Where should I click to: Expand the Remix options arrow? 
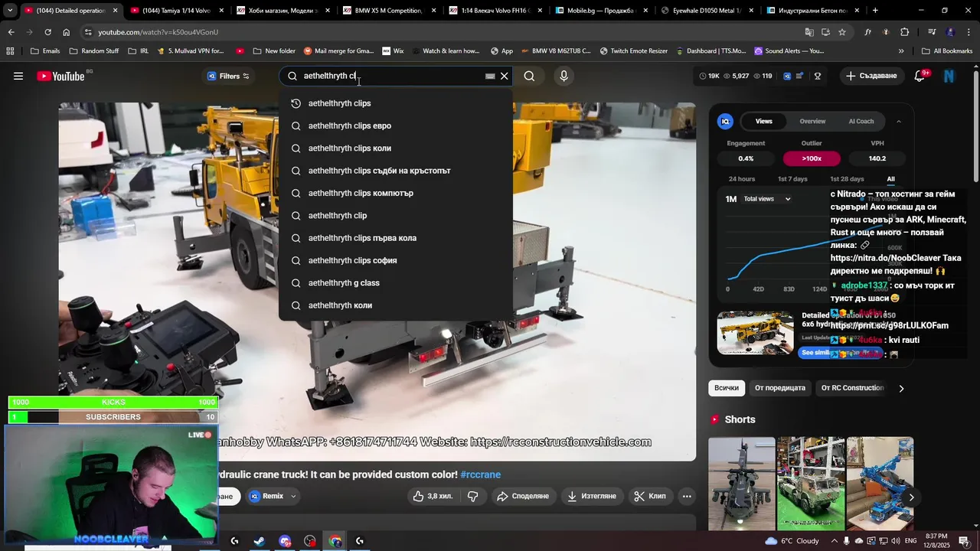click(292, 496)
